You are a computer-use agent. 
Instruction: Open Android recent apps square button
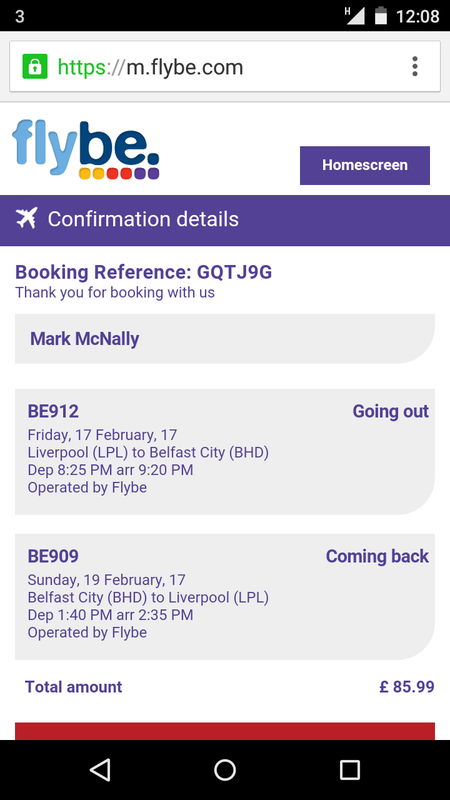coord(350,770)
